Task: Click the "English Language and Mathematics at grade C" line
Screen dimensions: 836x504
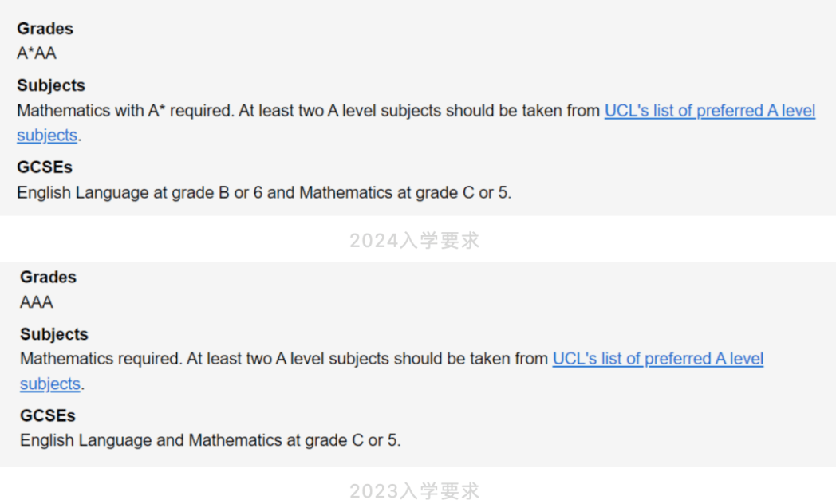Action: point(210,440)
